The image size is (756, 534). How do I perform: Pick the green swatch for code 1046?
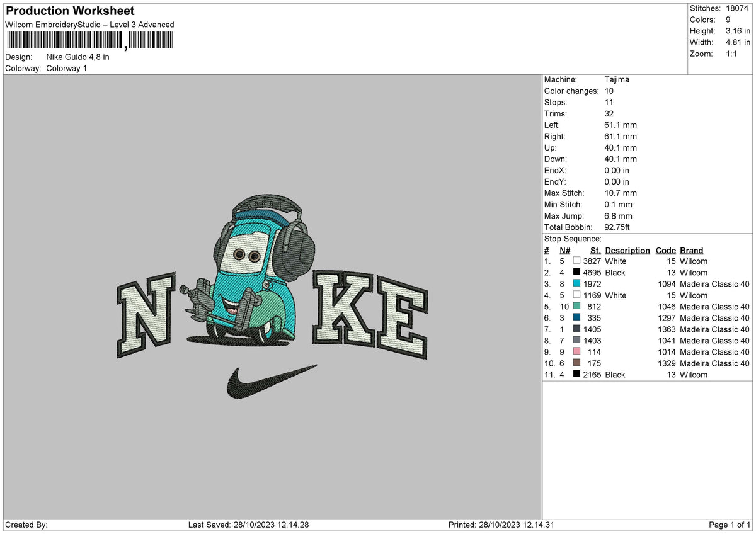point(576,306)
